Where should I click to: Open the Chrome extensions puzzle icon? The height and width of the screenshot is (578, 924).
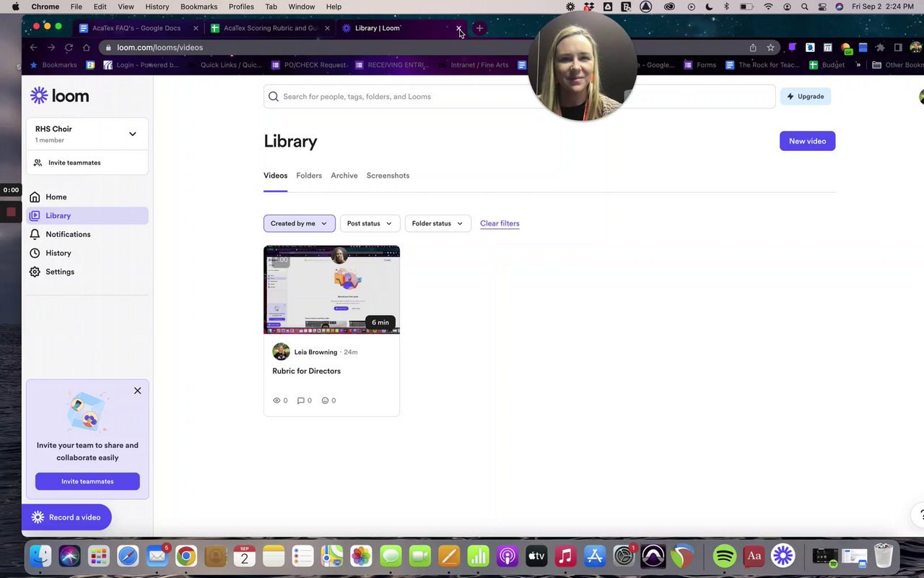(880, 48)
